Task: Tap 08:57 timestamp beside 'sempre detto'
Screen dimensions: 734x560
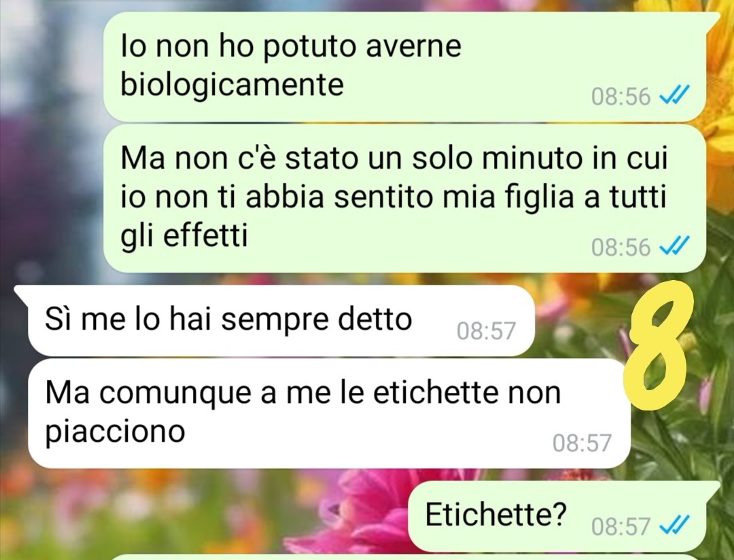Action: pyautogui.click(x=486, y=330)
